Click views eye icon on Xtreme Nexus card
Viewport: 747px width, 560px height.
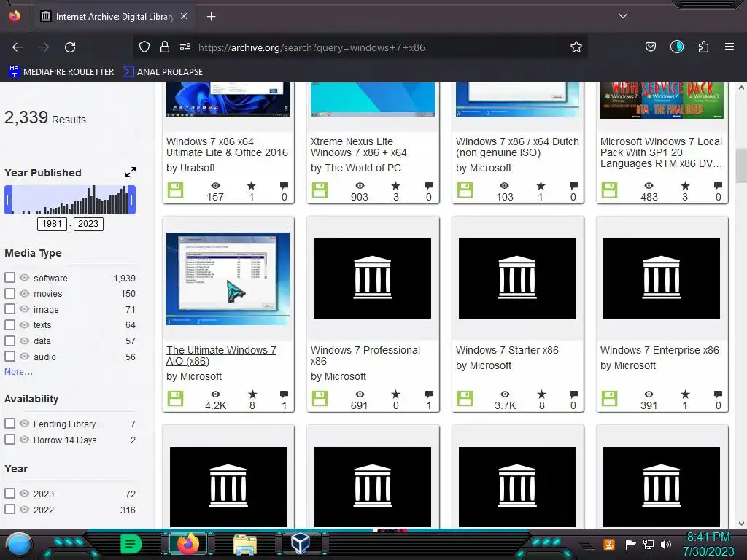coord(360,186)
